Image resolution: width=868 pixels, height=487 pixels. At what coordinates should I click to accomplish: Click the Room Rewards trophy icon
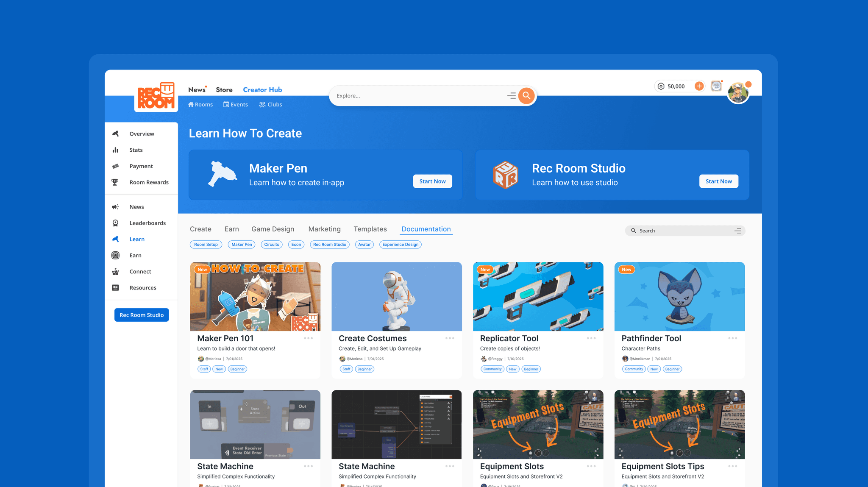point(115,182)
